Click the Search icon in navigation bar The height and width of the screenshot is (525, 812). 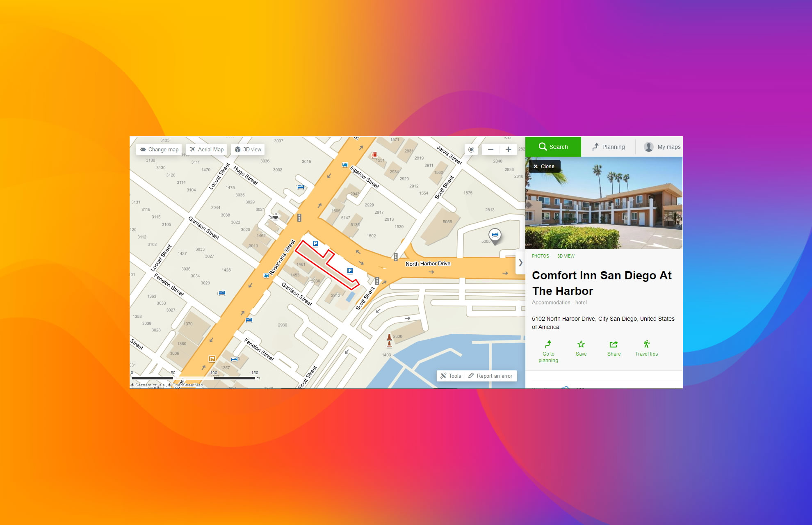[543, 147]
